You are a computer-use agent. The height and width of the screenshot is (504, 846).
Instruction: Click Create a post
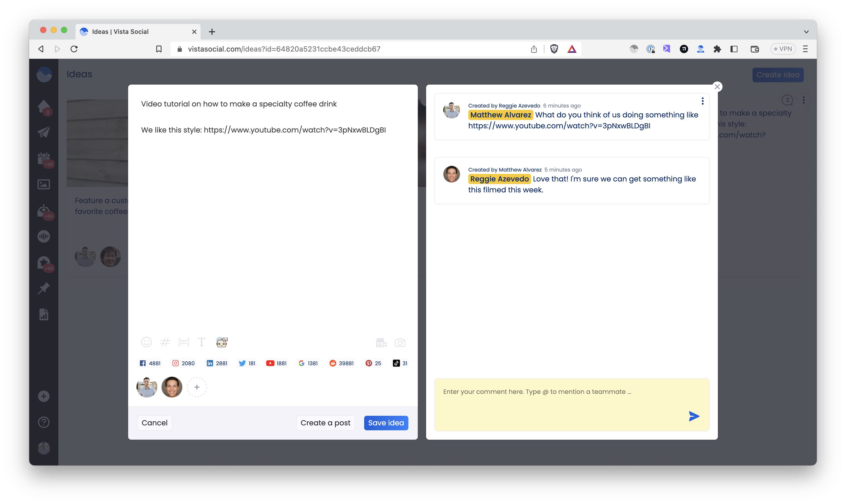[x=325, y=423]
